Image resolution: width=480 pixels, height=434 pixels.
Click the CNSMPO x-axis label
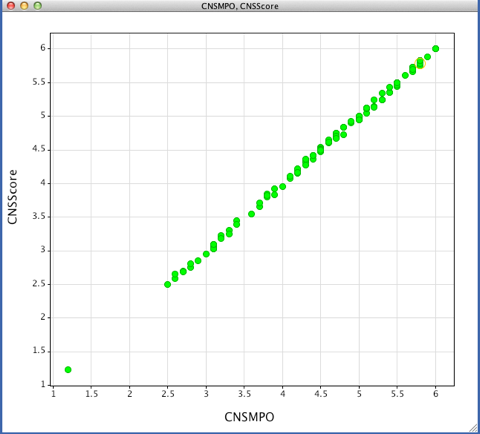click(249, 417)
